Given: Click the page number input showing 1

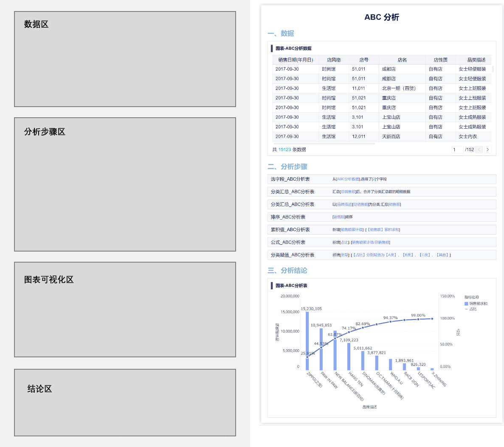Looking at the screenshot, I should point(457,150).
